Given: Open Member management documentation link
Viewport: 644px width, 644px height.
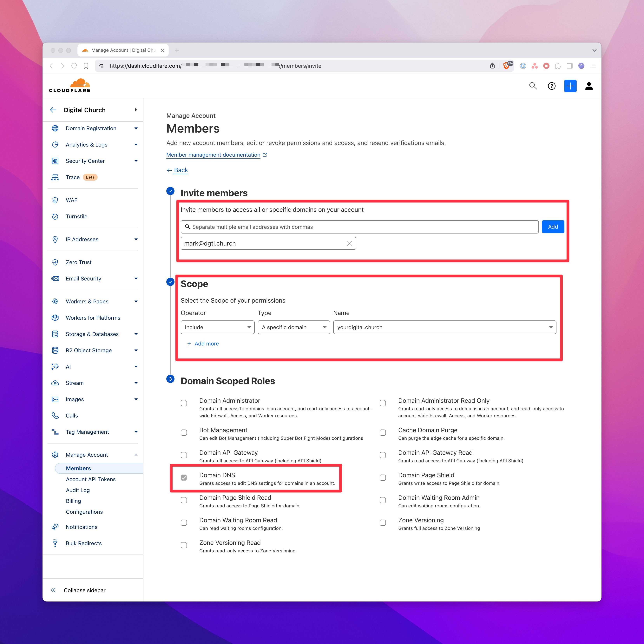Looking at the screenshot, I should 213,155.
